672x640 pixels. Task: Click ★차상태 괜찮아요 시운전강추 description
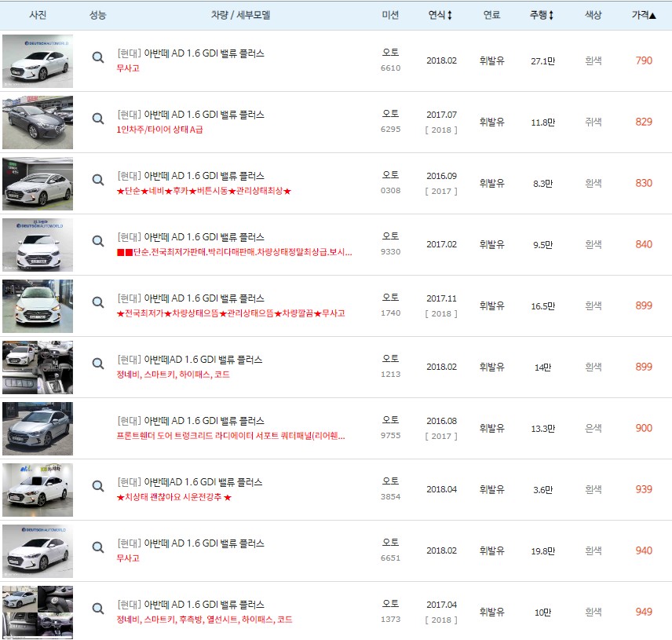[174, 497]
